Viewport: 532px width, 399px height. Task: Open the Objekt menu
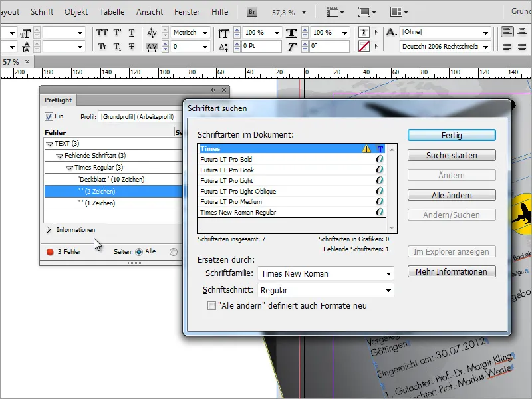[76, 12]
